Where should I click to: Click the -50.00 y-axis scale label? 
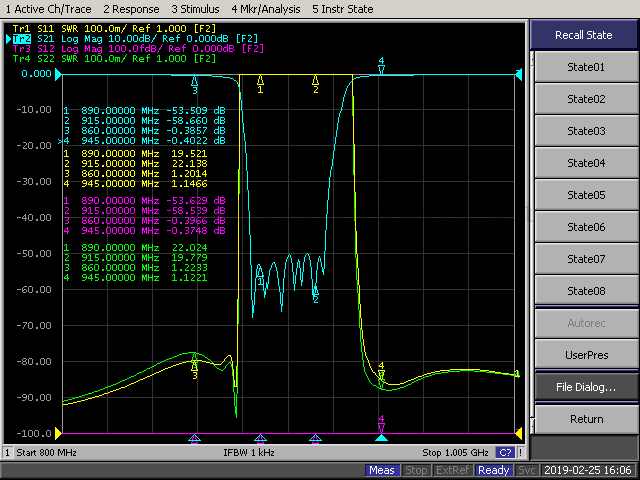34,253
